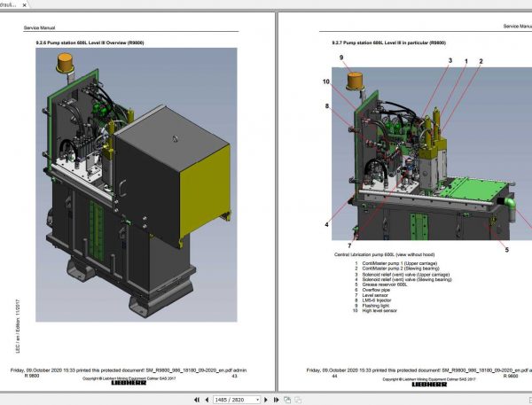Click the vertical edition text LEC / en / Edition
Viewport: 532px width, 405px height.
18,326
